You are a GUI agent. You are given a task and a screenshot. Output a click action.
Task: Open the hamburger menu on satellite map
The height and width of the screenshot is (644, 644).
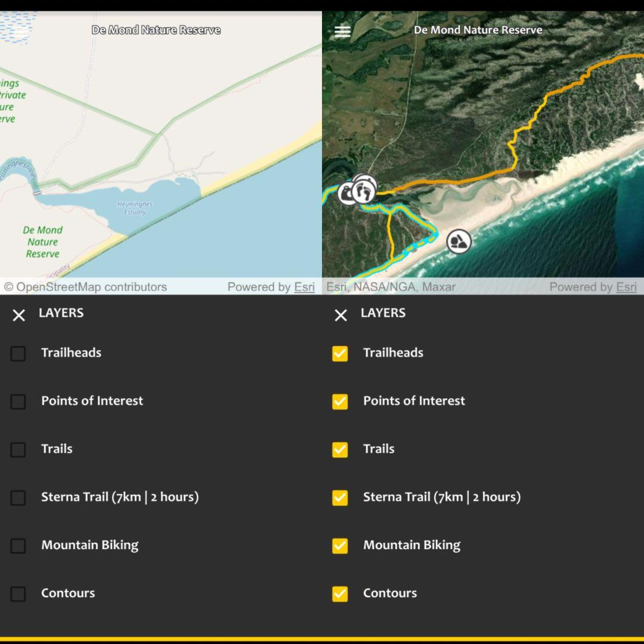tap(342, 31)
